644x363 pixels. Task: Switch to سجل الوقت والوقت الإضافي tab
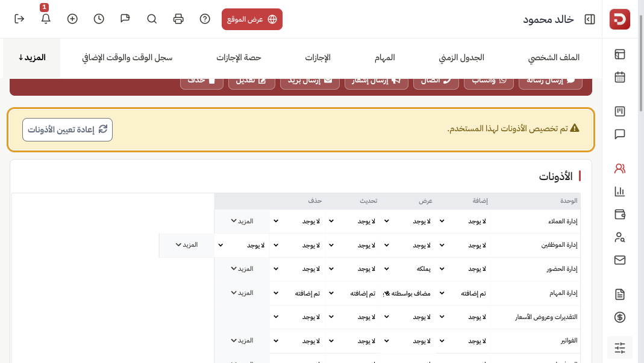(x=127, y=57)
